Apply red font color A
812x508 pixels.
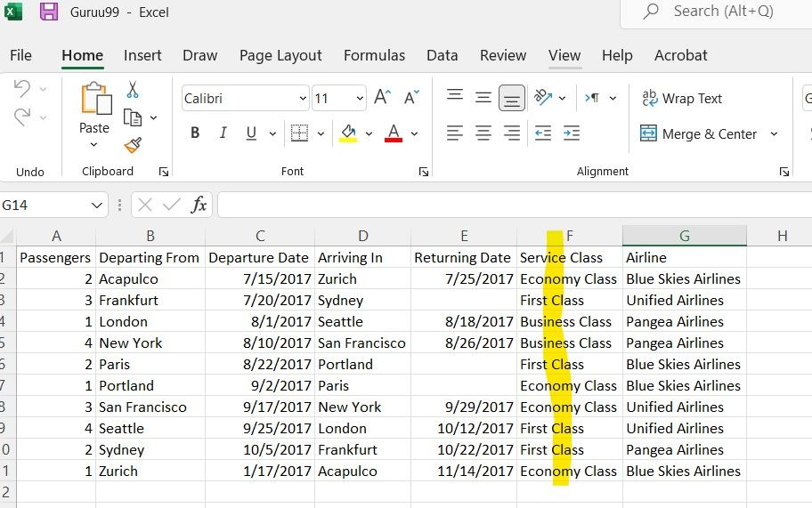394,133
